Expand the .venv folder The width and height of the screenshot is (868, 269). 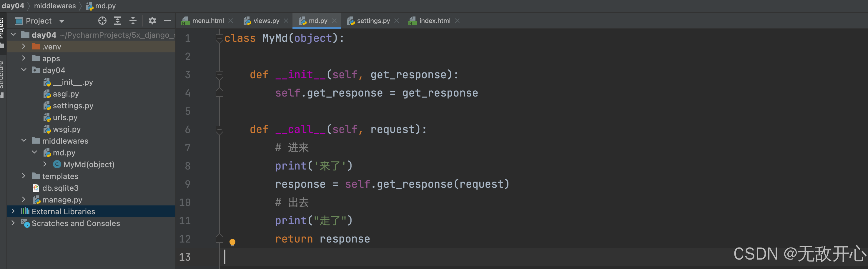point(24,47)
